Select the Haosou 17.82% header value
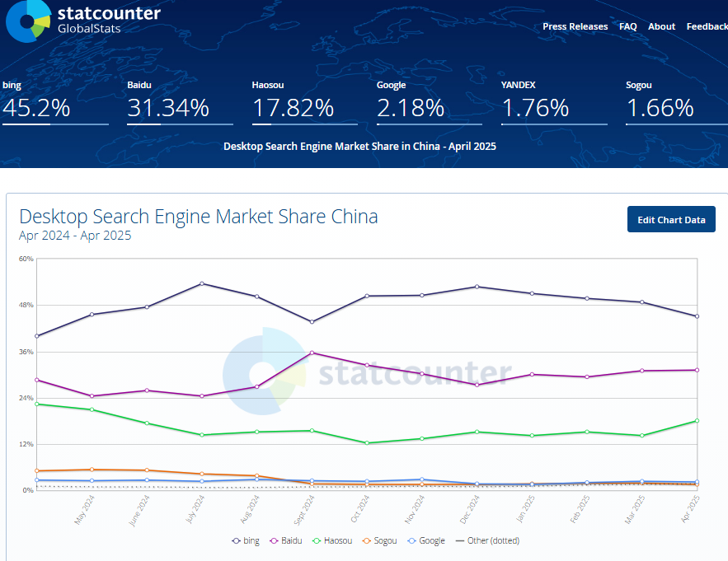 (293, 108)
